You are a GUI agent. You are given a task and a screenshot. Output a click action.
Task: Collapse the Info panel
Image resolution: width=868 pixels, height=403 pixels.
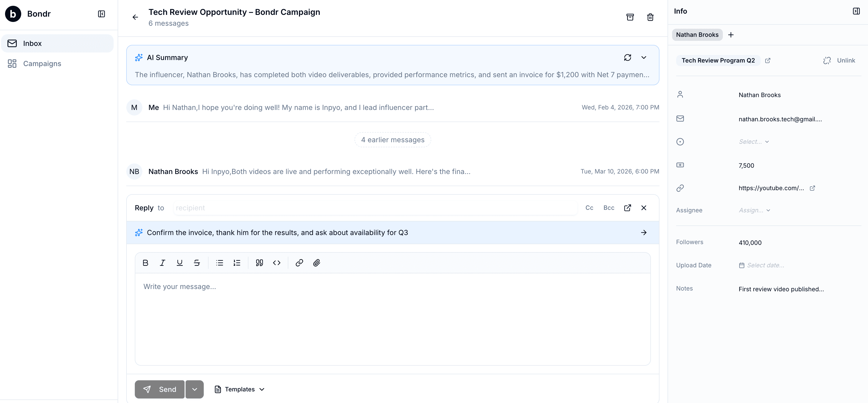tap(856, 11)
